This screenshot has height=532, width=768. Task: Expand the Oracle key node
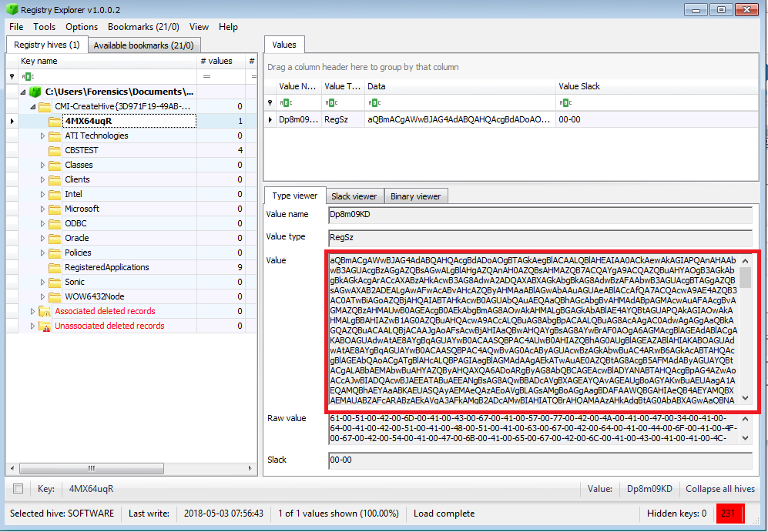tap(44, 238)
